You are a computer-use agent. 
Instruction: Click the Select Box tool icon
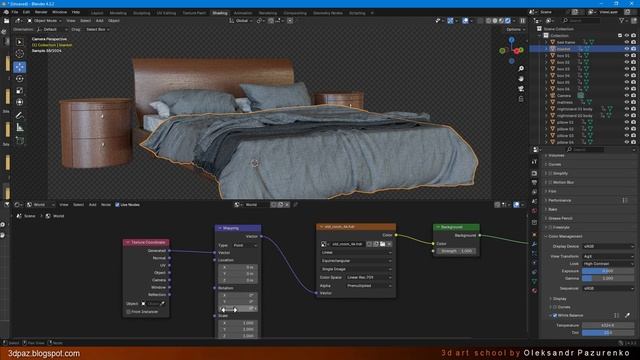(20, 42)
